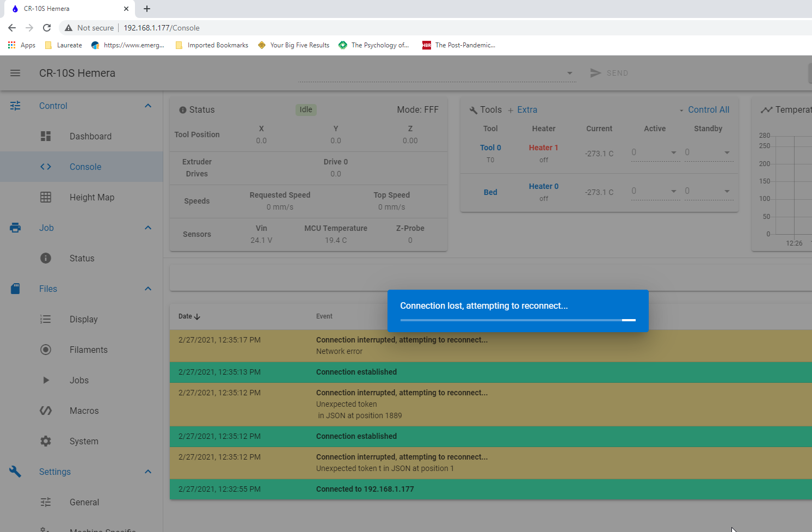Viewport: 812px width, 532px height.
Task: Click the 'Connected to 192.168.1.177' event row
Action: pyautogui.click(x=491, y=489)
